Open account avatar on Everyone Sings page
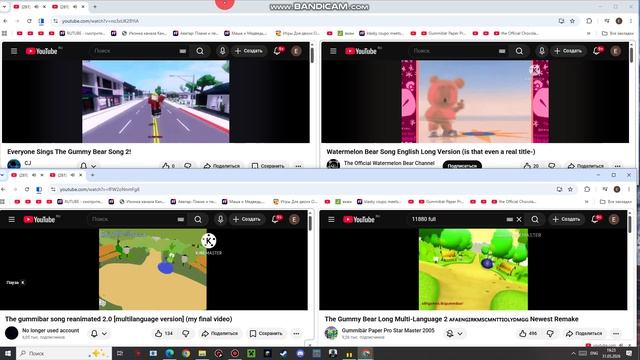 point(296,51)
